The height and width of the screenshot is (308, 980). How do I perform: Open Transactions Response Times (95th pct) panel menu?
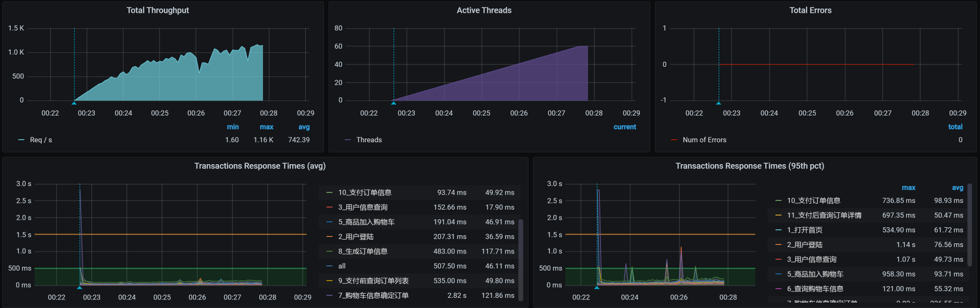[749, 166]
